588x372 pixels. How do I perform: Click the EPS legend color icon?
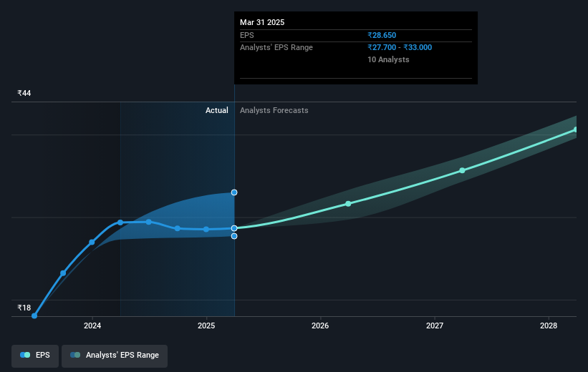[25, 355]
